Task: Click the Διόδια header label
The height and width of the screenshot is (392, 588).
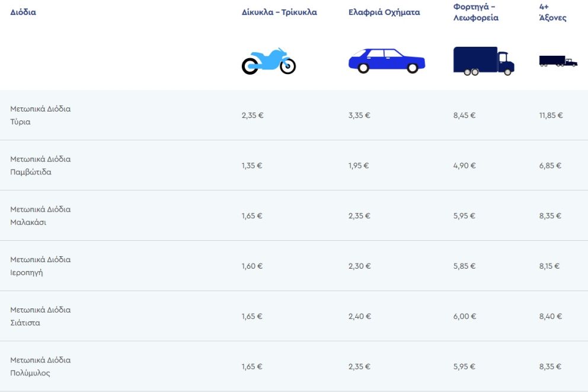Action: pyautogui.click(x=23, y=12)
